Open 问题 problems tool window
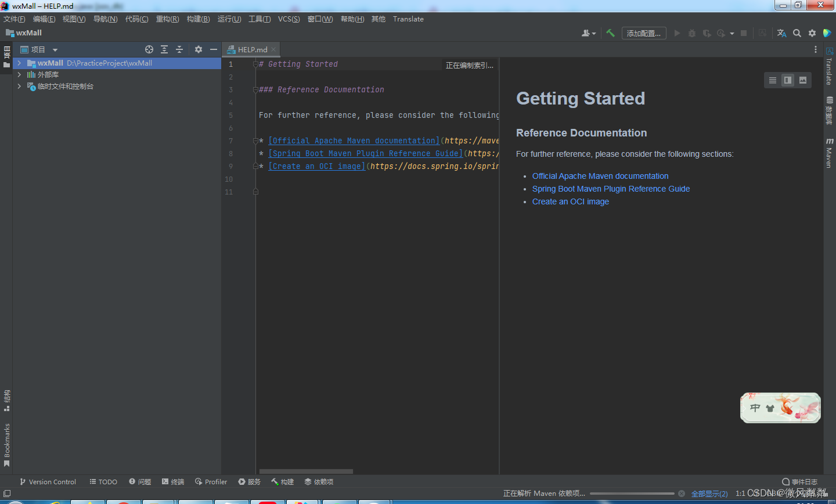836x504 pixels. pyautogui.click(x=140, y=482)
